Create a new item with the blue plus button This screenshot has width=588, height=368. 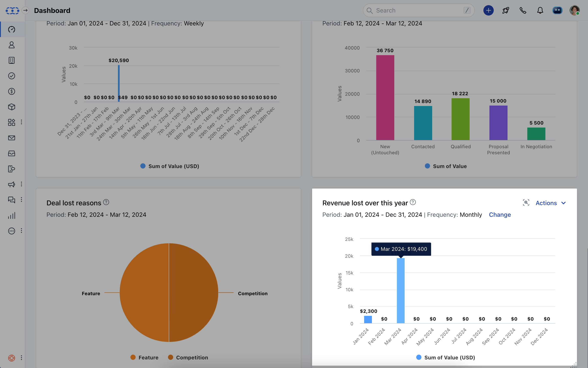click(488, 10)
